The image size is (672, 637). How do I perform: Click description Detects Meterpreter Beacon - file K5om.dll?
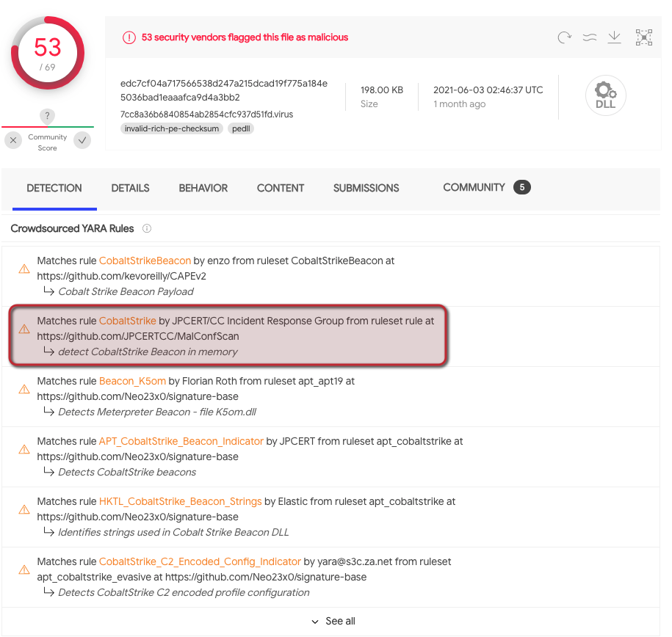[157, 412]
